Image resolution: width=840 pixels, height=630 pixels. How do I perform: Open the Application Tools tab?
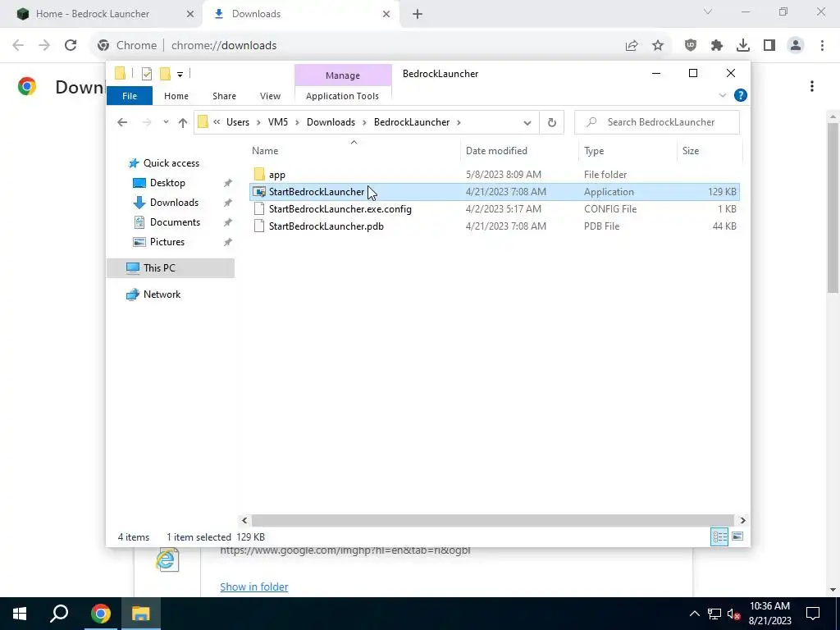342,96
